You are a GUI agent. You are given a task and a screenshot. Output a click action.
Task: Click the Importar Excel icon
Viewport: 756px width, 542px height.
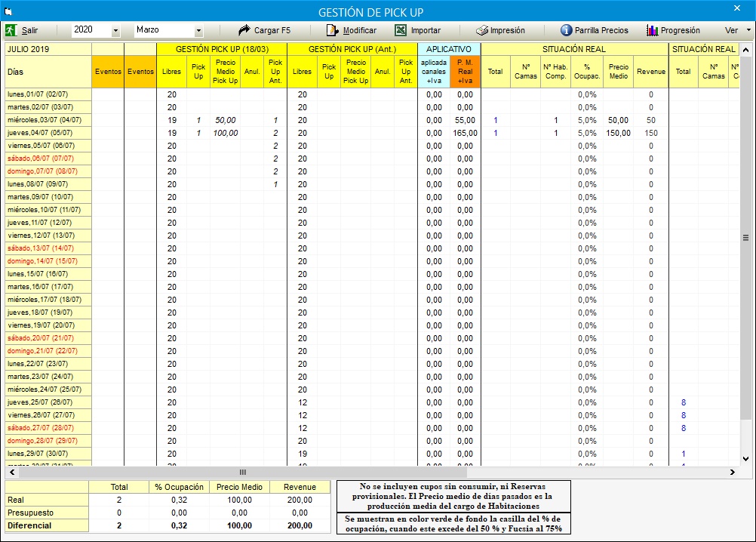click(x=401, y=30)
